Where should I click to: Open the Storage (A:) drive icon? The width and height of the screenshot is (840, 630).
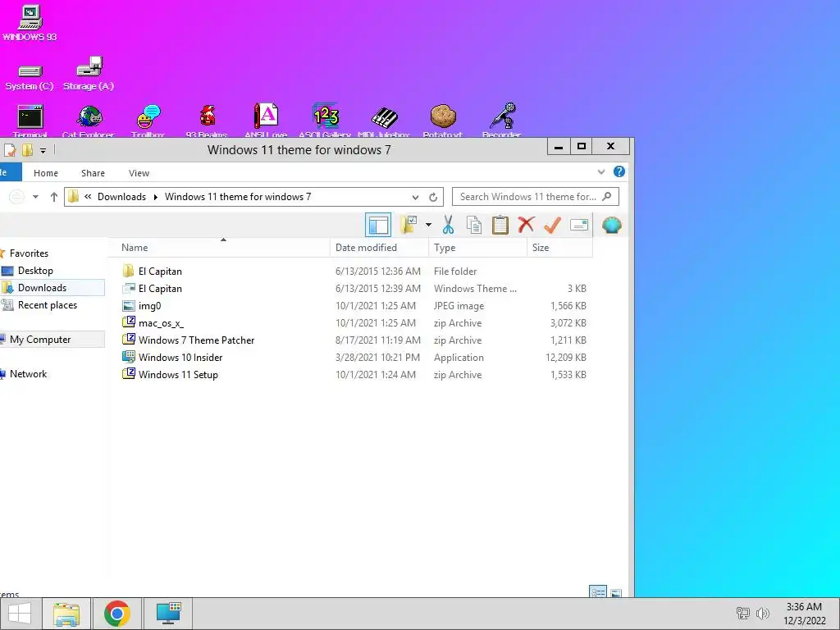click(x=89, y=73)
